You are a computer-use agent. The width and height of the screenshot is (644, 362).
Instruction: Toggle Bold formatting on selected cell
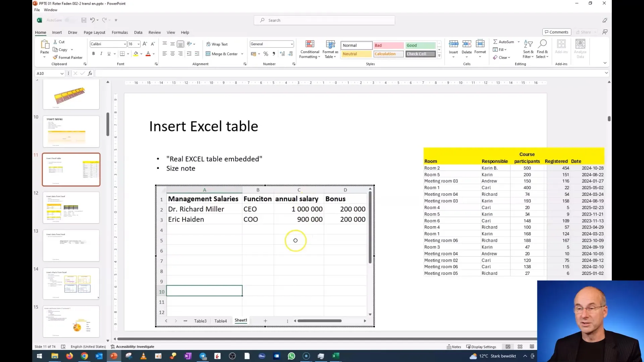[x=93, y=54]
